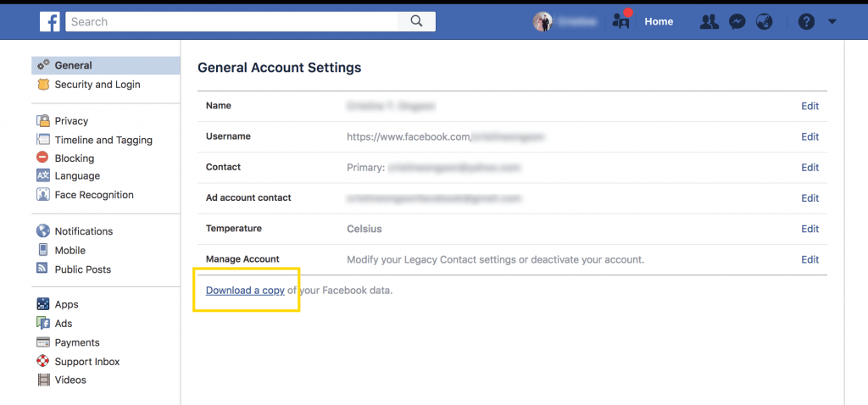Edit the Temperature setting
This screenshot has height=405, width=868.
click(x=810, y=229)
